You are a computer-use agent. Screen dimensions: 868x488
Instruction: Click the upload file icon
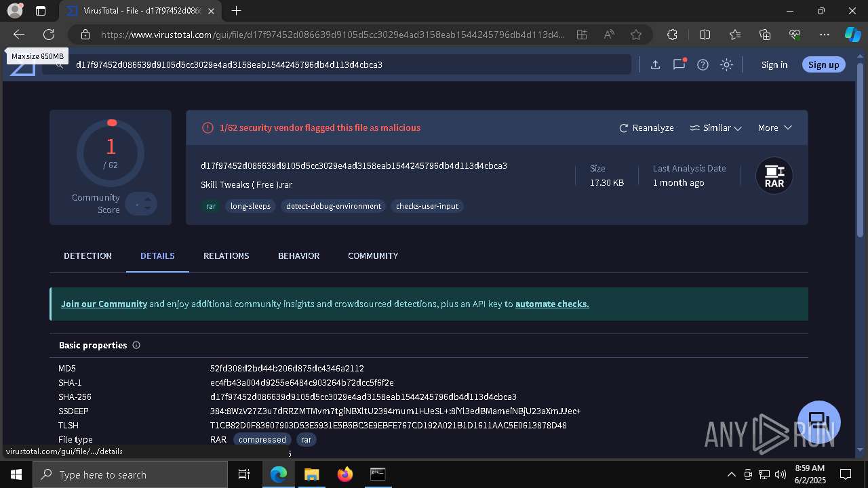coord(655,64)
